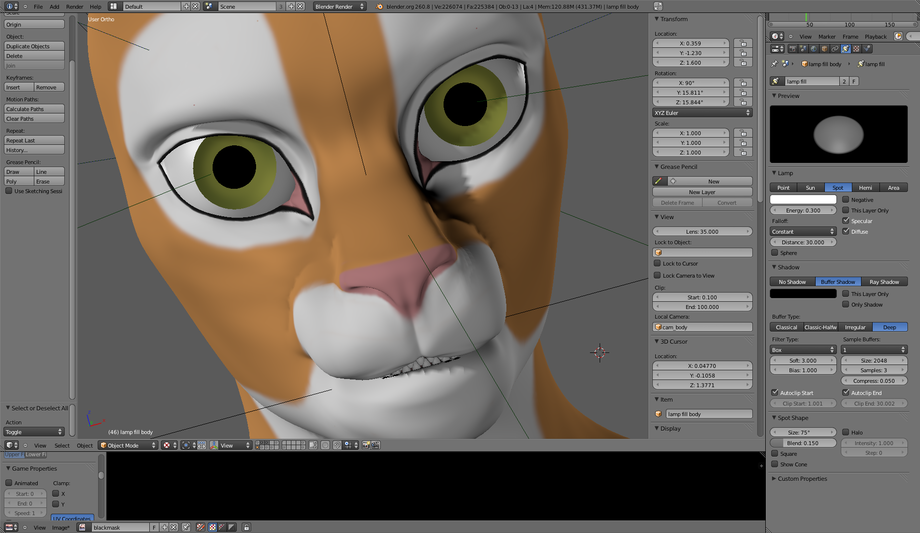920x533 pixels.
Task: Enable the Sphere falloff checkbox
Action: (x=774, y=252)
